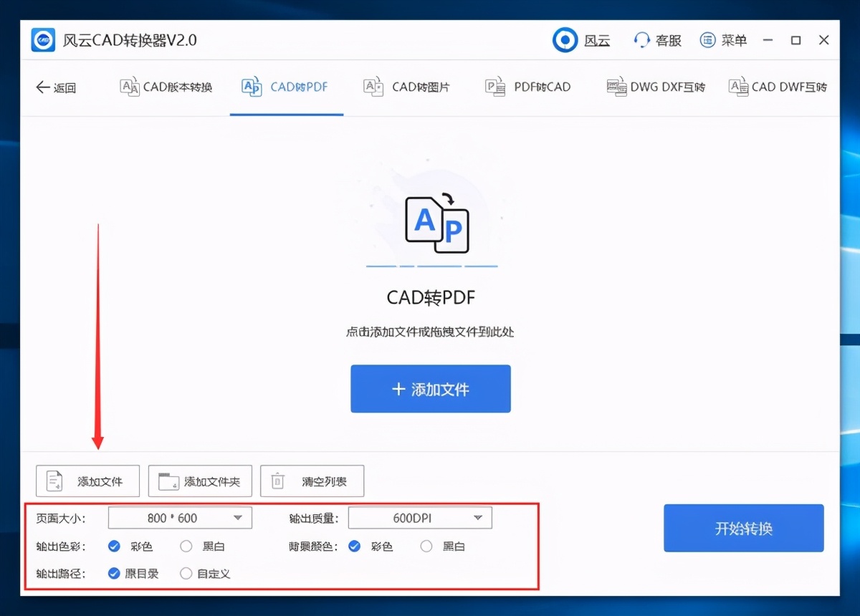Open the 客服 customer service icon
This screenshot has height=616, width=860.
[641, 40]
